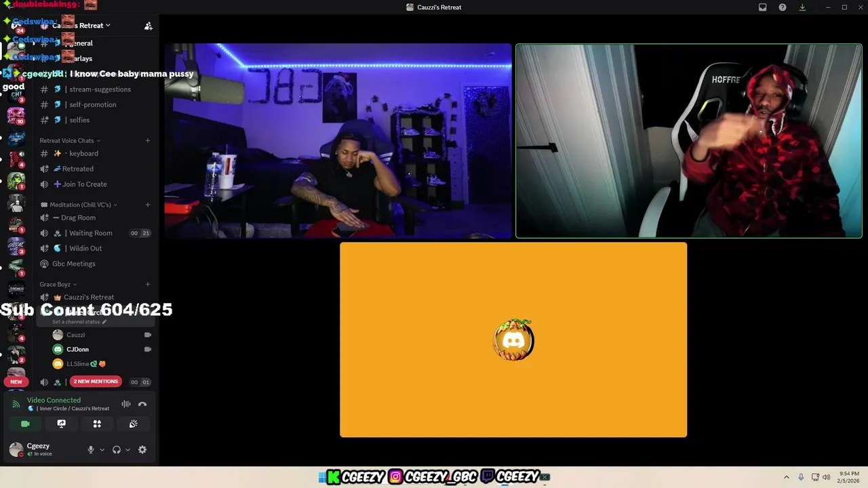Click invite people icon near server name
Image resolution: width=868 pixels, height=488 pixels.
click(148, 26)
